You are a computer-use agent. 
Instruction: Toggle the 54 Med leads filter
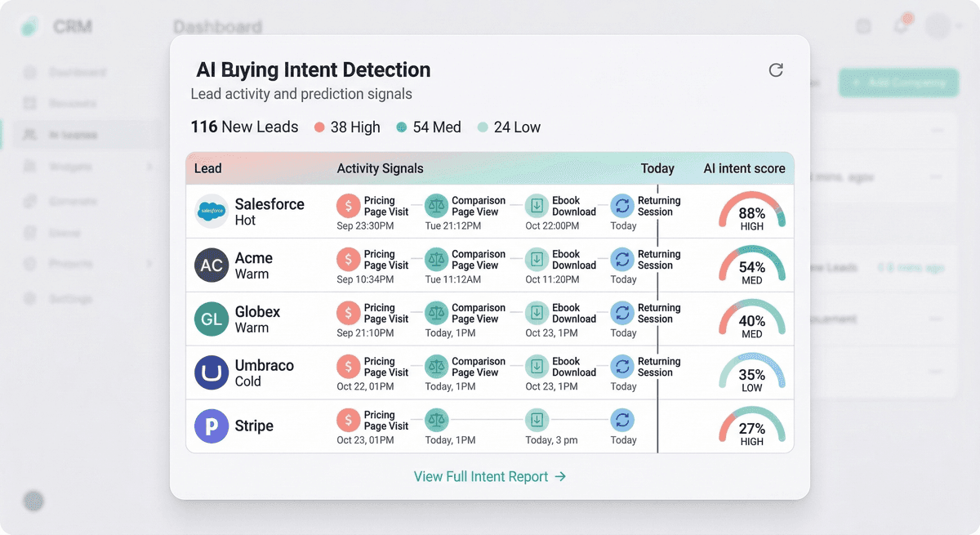(x=427, y=127)
